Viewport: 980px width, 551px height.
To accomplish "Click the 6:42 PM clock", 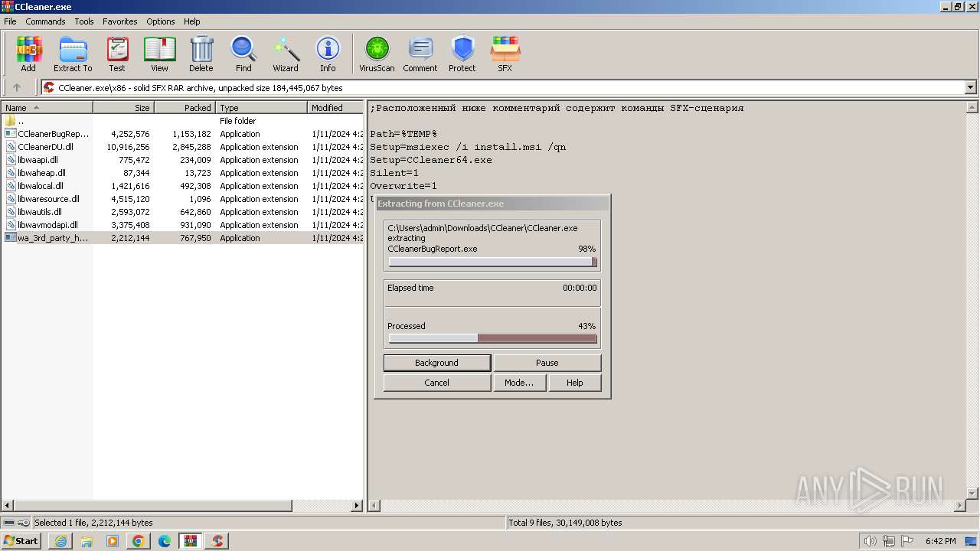I will pos(940,541).
